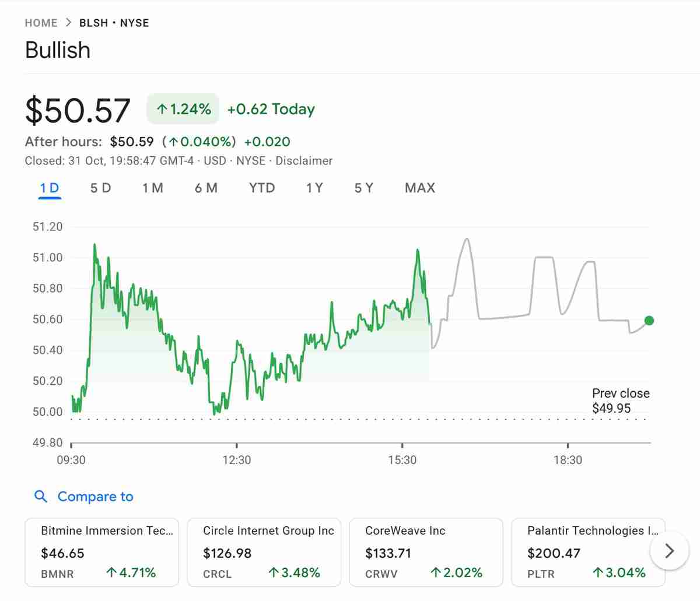Click the breadcrumb chevron after HOME
Screen dimensions: 700x601
(x=68, y=23)
